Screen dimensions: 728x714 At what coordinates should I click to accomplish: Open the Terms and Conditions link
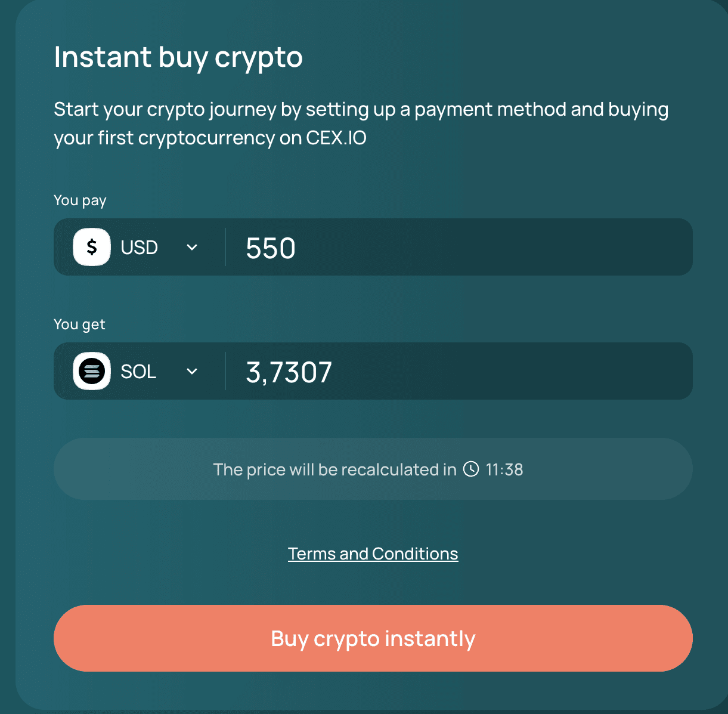(x=373, y=554)
